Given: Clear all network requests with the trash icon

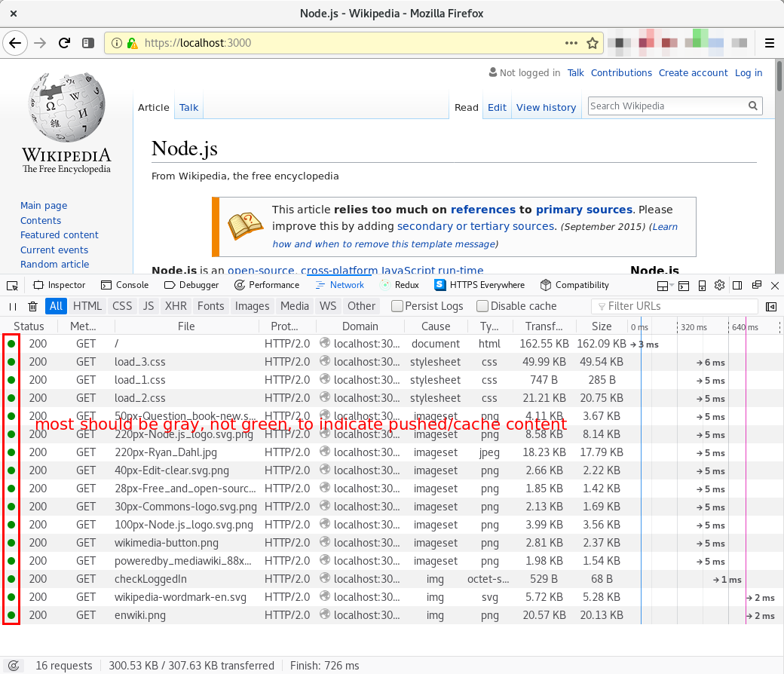Looking at the screenshot, I should pyautogui.click(x=32, y=306).
